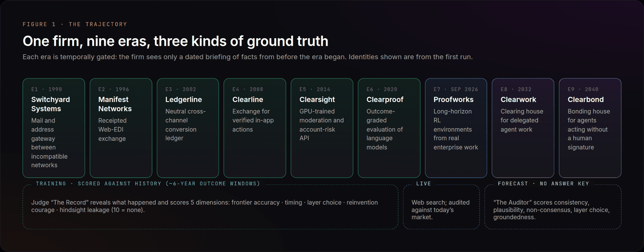Click the 'Clearline' card title

click(x=248, y=100)
